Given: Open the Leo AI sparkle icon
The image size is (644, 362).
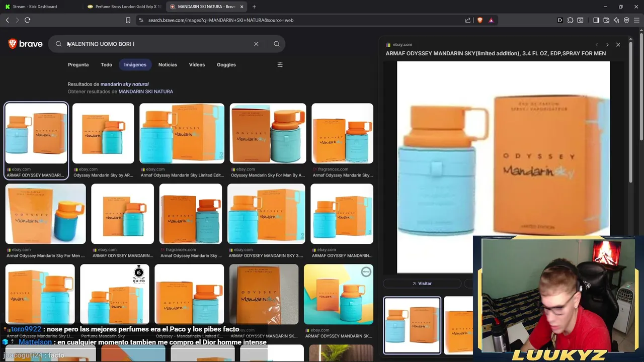Looking at the screenshot, I should 616,20.
